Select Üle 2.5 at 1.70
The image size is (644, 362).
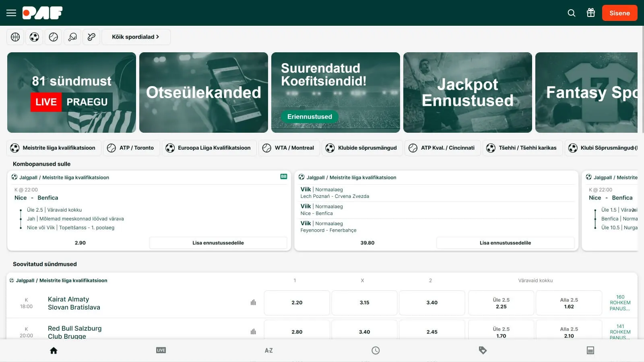click(x=501, y=330)
